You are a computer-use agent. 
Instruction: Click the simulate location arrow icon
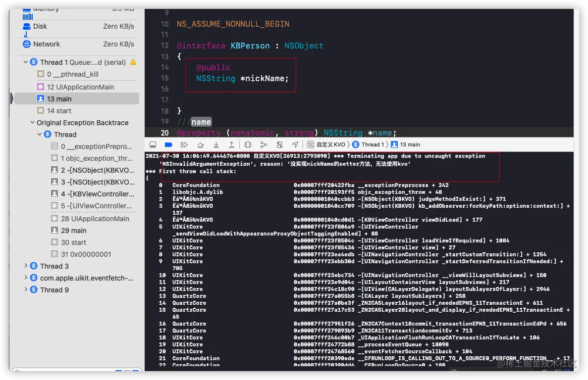tap(295, 144)
